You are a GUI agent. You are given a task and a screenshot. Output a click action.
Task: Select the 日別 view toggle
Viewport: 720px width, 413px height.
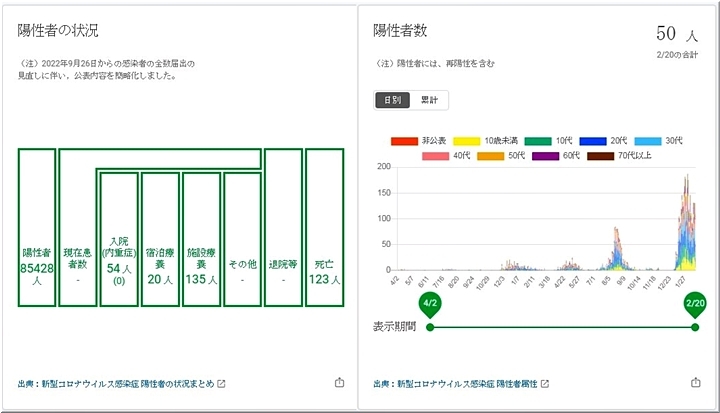(392, 100)
